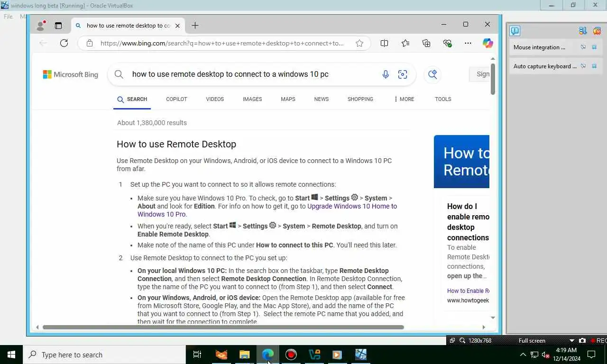This screenshot has width=607, height=364.
Task: Switch to the SHOPPING tab
Action: click(360, 99)
